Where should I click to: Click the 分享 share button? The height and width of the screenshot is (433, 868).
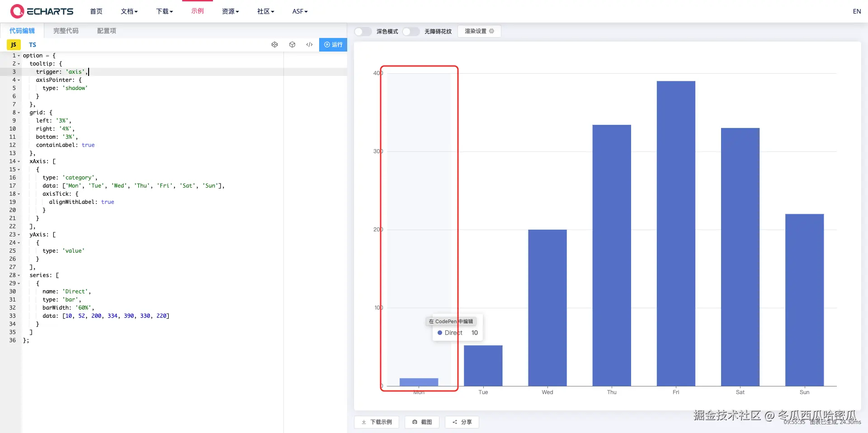[x=462, y=422]
